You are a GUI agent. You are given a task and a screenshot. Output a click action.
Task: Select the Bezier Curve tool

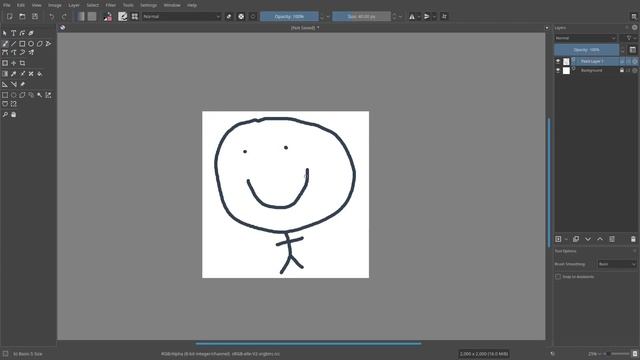click(x=5, y=53)
